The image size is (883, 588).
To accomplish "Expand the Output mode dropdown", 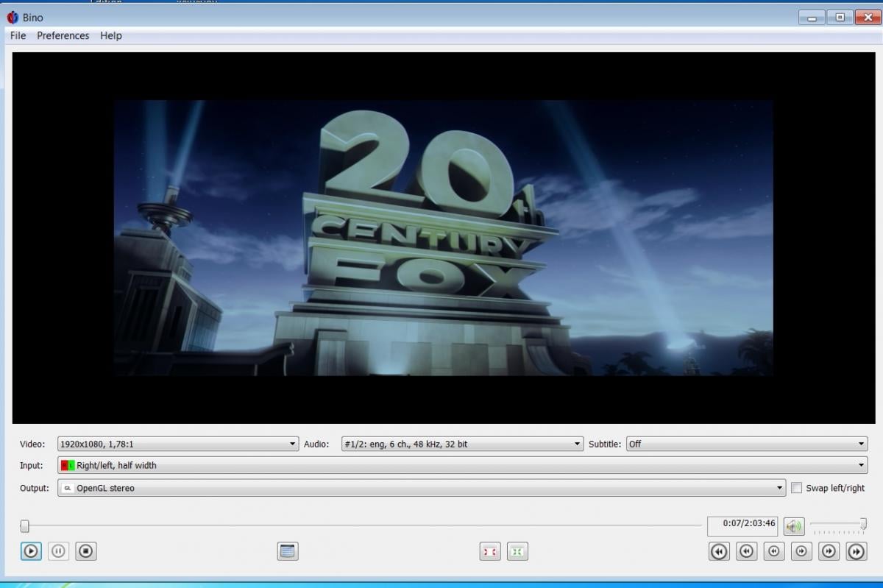I will (422, 488).
